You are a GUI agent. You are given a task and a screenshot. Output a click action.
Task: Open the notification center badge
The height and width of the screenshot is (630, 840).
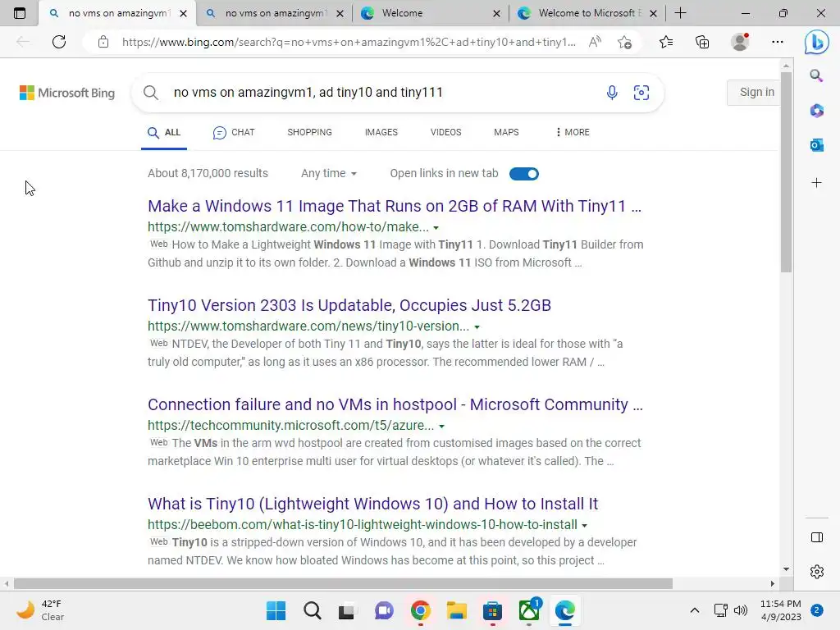[x=816, y=610]
